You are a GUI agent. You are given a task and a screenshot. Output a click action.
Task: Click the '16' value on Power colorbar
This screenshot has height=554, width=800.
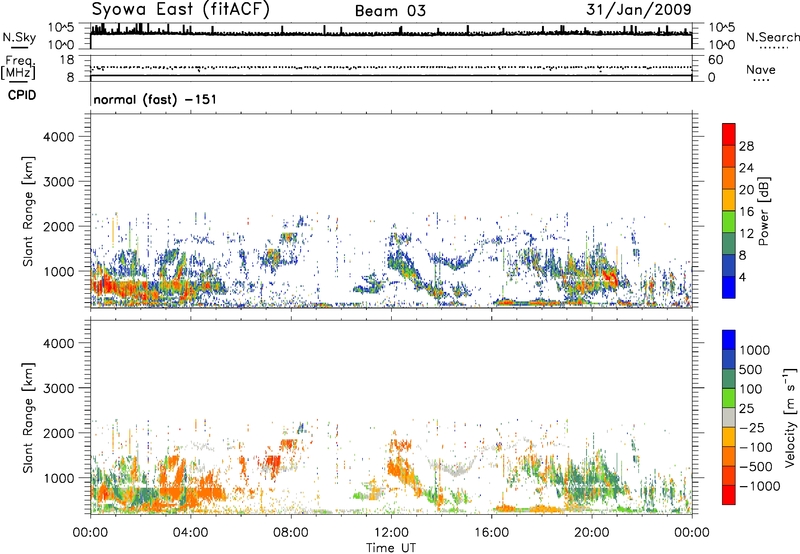click(x=746, y=212)
